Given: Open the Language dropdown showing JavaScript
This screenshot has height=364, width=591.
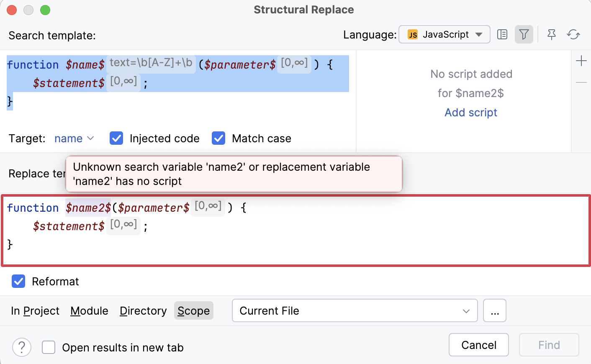Looking at the screenshot, I should (x=445, y=34).
